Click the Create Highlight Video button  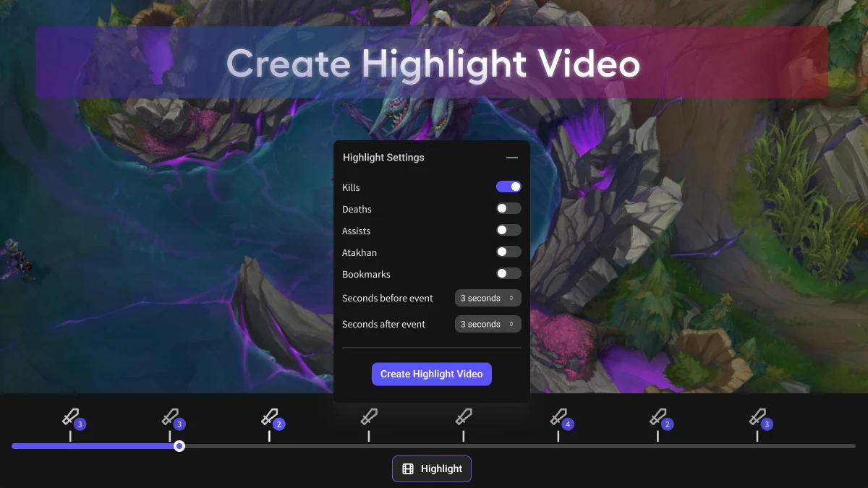click(432, 374)
